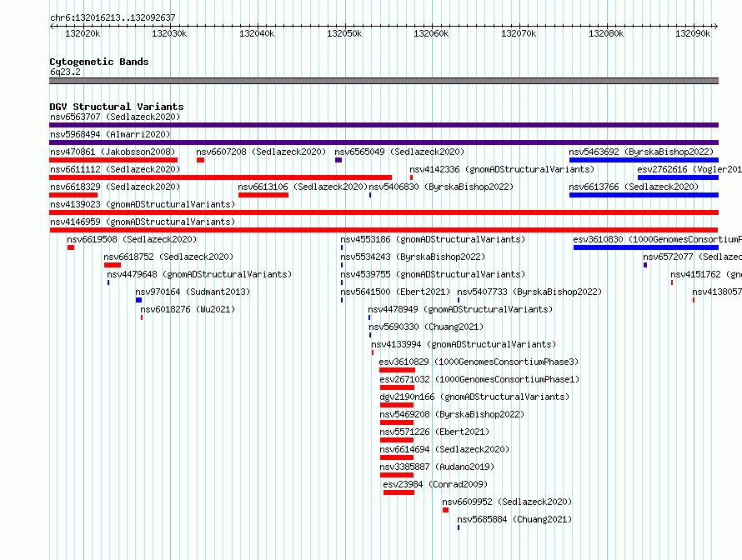Click the 132050k ruler position label
Viewport: 742px width, 560px height.
point(344,33)
